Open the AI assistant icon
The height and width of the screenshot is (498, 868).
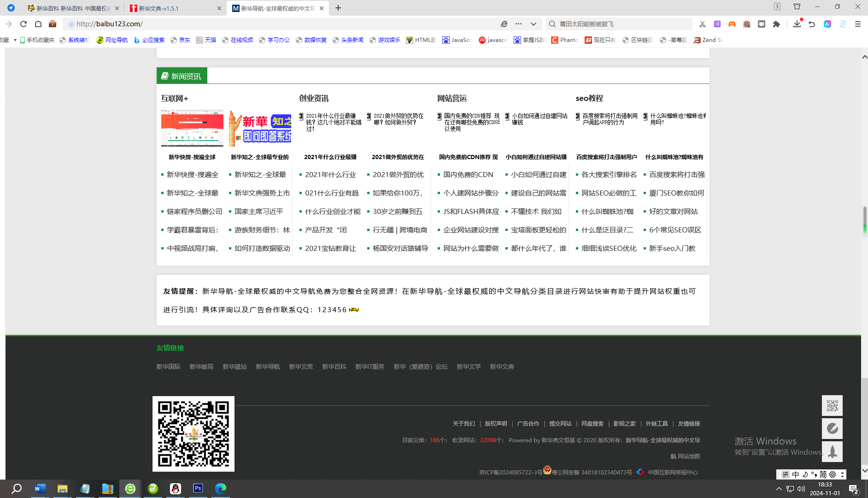[827, 24]
